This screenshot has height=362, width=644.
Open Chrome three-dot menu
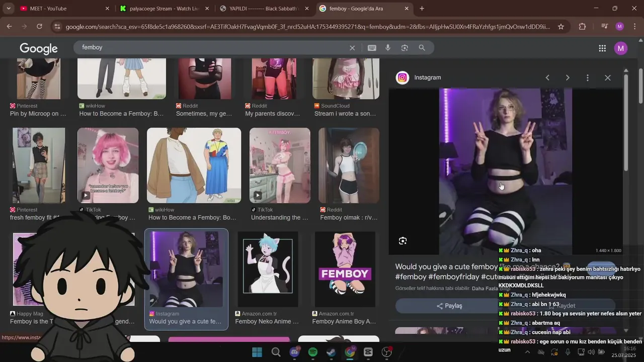coord(634,27)
